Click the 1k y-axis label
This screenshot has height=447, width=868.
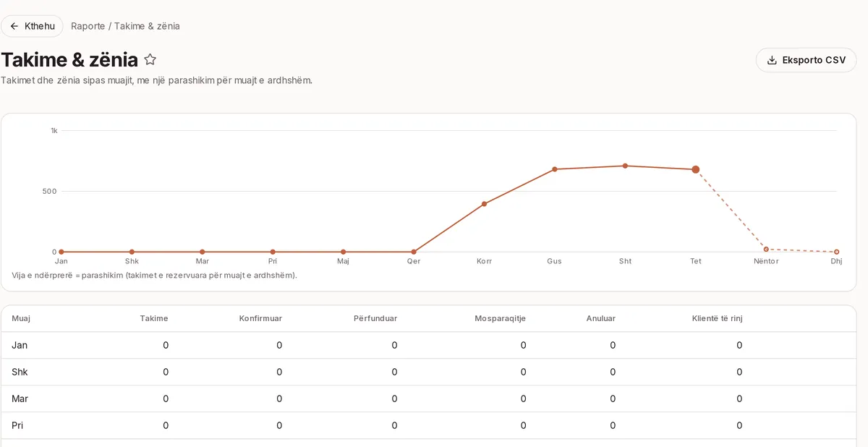(x=54, y=131)
